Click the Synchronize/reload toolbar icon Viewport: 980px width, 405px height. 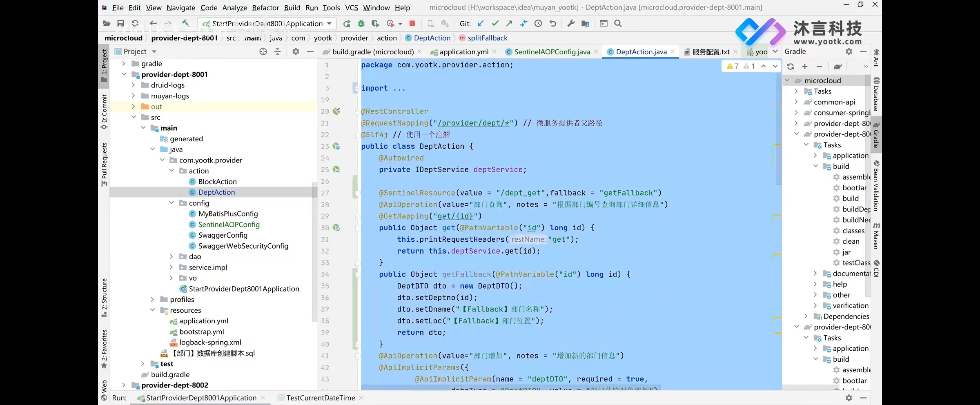135,24
